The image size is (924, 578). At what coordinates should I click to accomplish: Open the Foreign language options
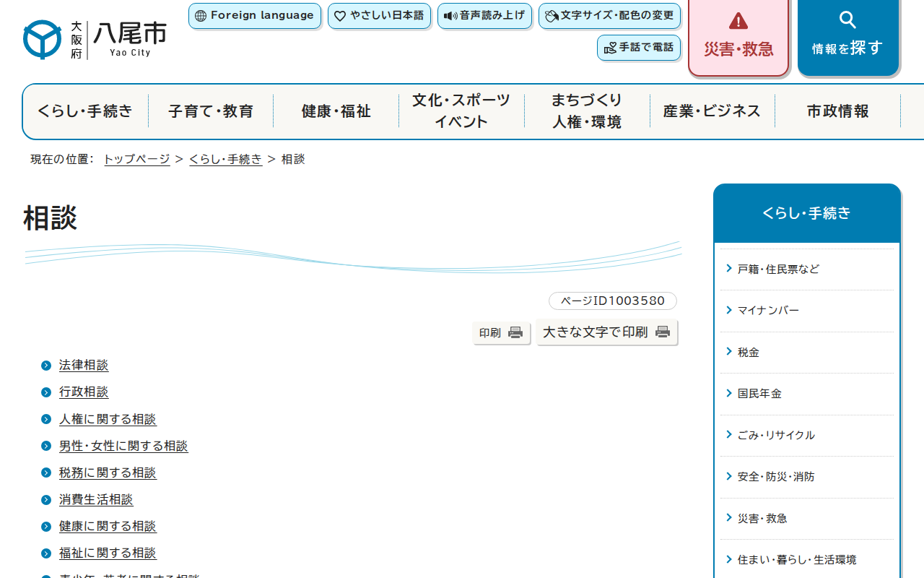click(255, 16)
